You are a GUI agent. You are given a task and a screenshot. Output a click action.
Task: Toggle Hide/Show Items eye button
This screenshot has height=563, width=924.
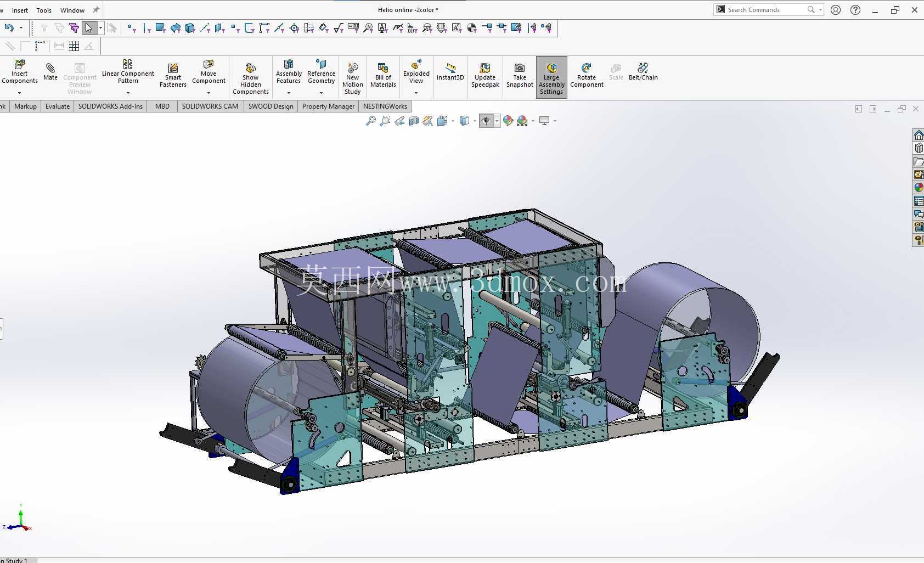click(486, 121)
